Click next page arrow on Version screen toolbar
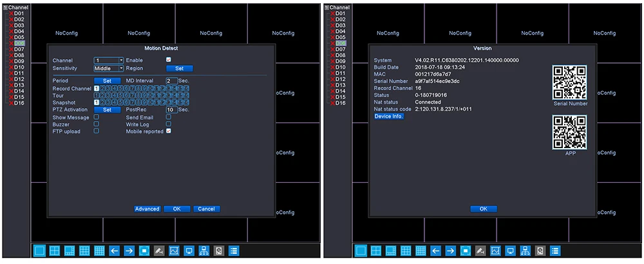Image resolution: width=644 pixels, height=264 pixels. tap(451, 250)
